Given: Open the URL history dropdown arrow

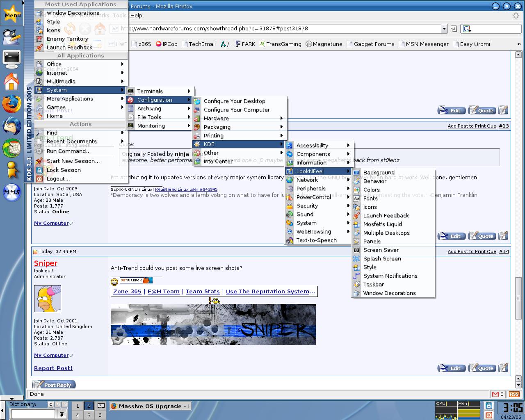Looking at the screenshot, I should coord(444,28).
